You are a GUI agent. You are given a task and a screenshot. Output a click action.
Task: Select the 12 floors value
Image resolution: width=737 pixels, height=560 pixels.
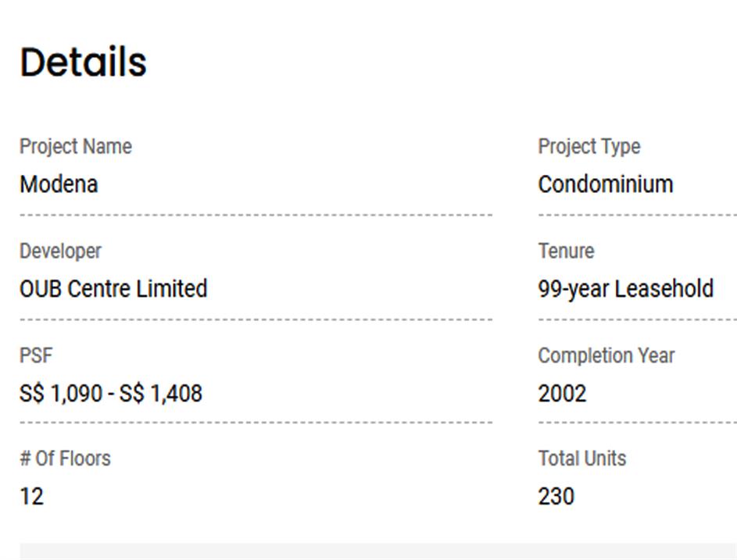click(31, 497)
